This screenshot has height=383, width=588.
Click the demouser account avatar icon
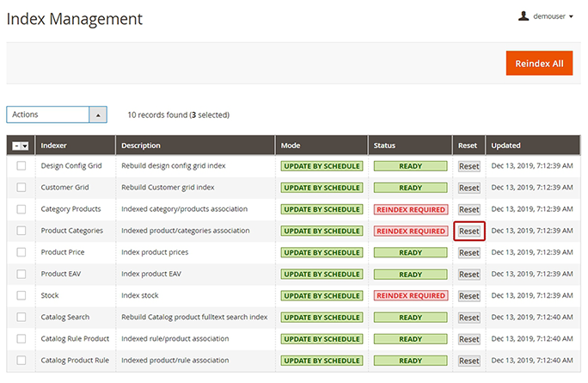click(524, 15)
